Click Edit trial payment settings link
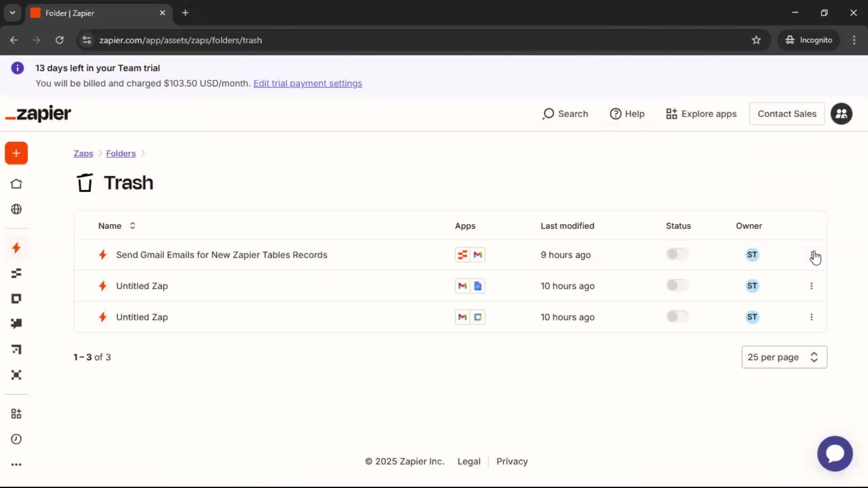 pos(307,84)
